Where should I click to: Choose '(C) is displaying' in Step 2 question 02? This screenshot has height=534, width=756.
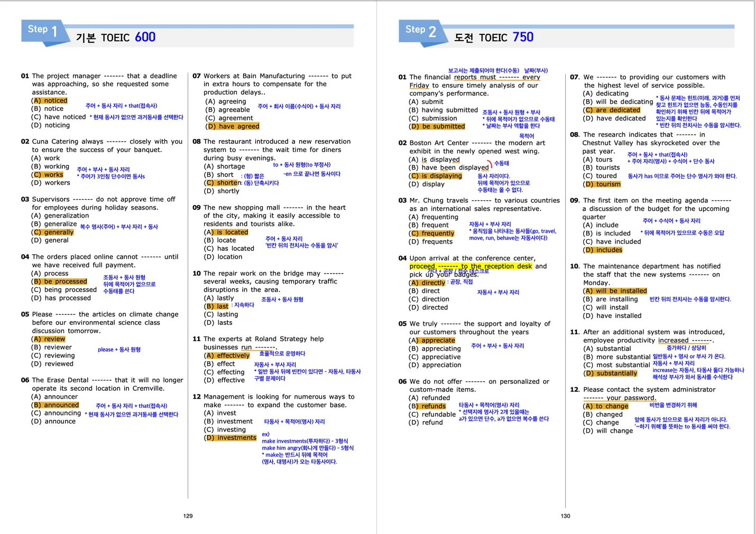tap(435, 176)
